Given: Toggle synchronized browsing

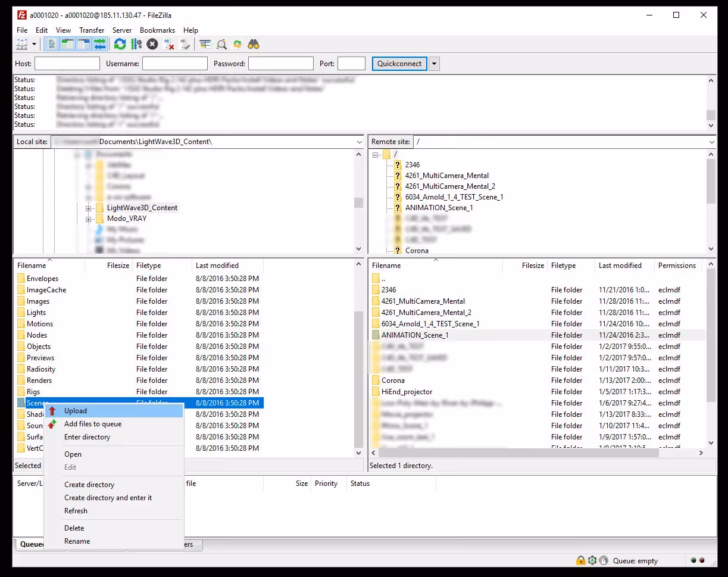Looking at the screenshot, I should point(238,43).
